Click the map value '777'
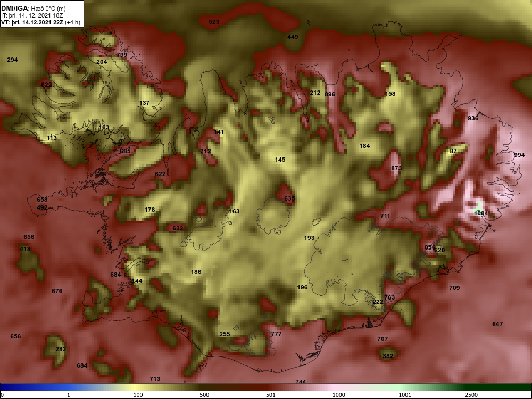This screenshot has width=532, height=399. (276, 334)
